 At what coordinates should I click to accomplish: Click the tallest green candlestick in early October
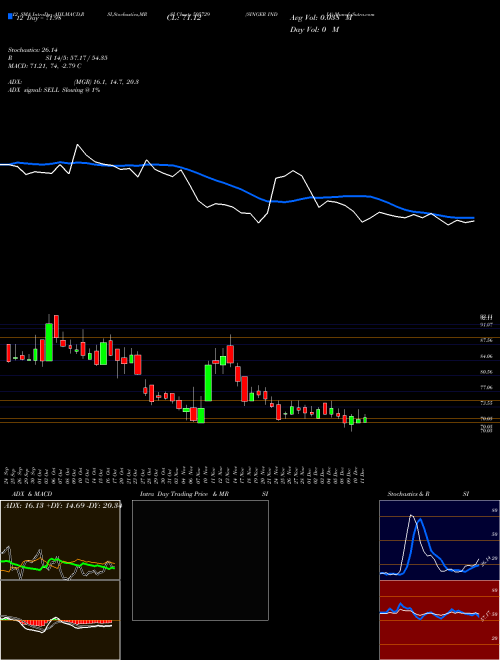[x=49, y=342]
